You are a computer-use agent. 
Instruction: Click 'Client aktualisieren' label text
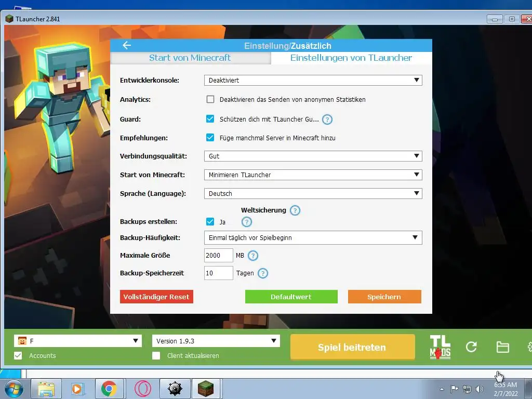click(x=193, y=355)
